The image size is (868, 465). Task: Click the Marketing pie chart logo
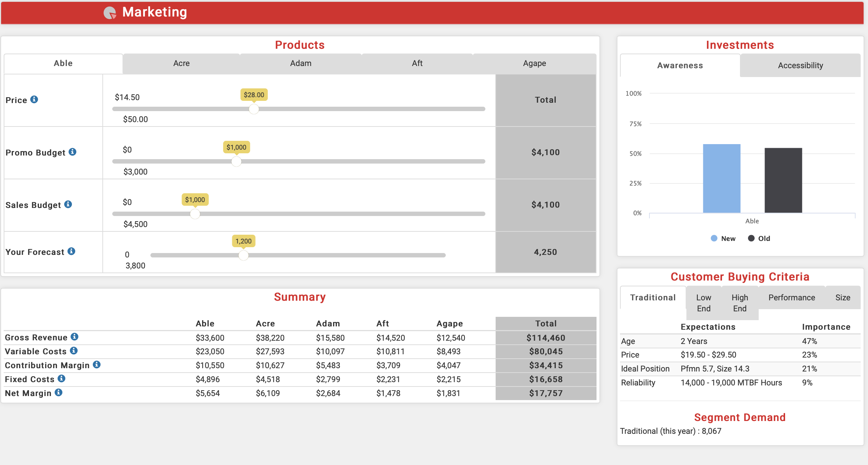(x=110, y=12)
